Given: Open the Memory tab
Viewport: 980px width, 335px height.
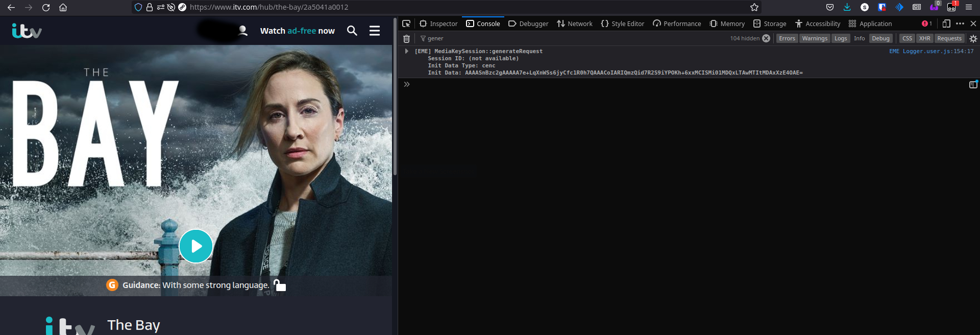Looking at the screenshot, I should (x=727, y=23).
